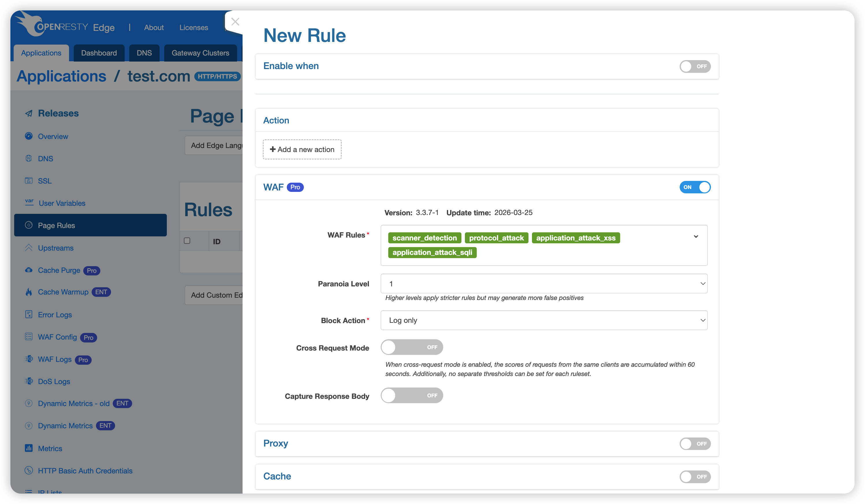Click the Releases paper plane icon
The width and height of the screenshot is (865, 504).
point(29,113)
